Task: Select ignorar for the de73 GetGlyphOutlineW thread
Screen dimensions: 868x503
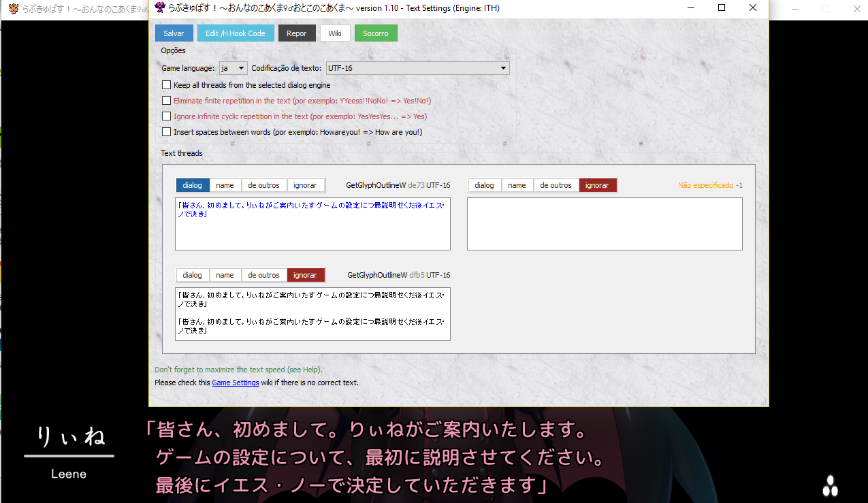Action: (306, 185)
